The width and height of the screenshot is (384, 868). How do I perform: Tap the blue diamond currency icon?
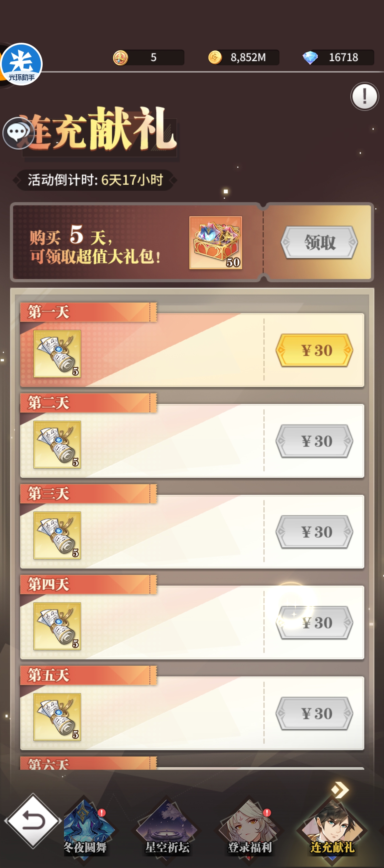310,57
